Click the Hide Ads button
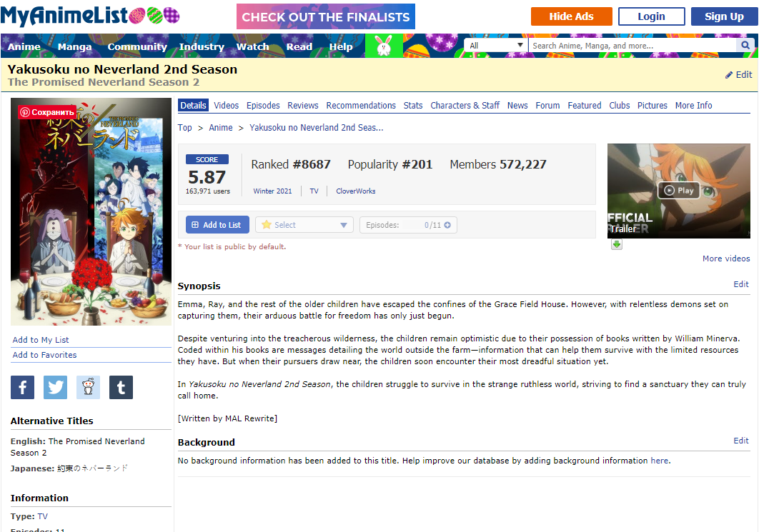 click(x=571, y=16)
